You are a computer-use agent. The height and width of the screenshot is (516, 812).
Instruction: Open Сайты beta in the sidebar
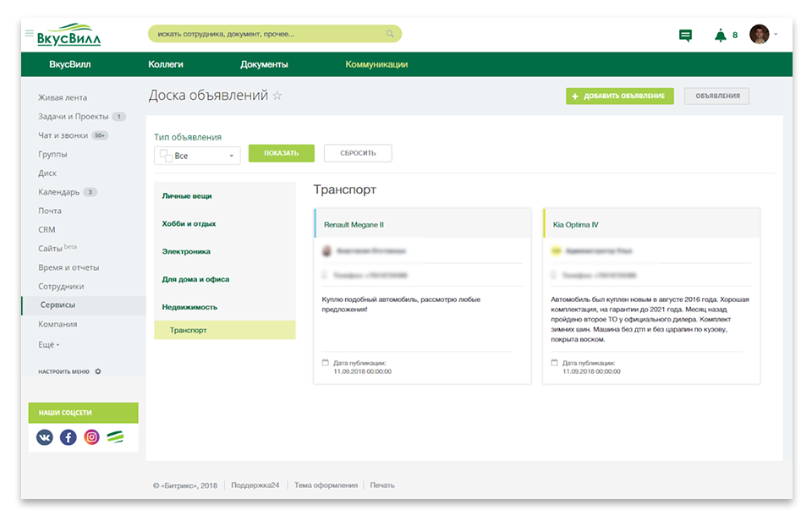[x=58, y=248]
